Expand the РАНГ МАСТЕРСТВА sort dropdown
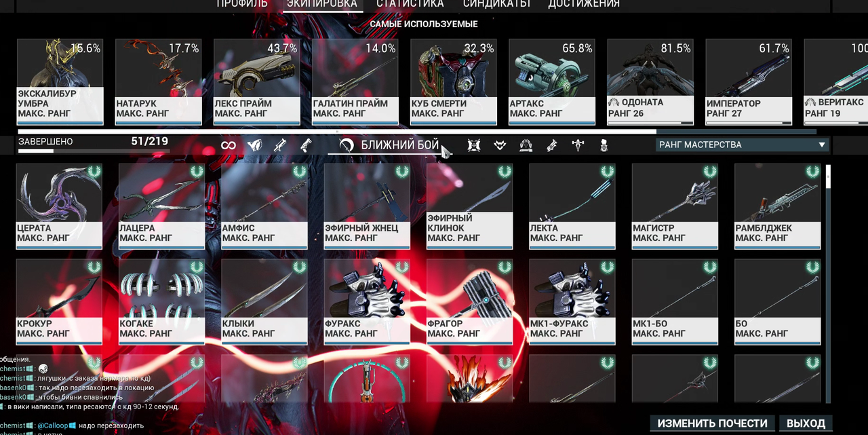Screen dimensions: 868x435 point(743,145)
